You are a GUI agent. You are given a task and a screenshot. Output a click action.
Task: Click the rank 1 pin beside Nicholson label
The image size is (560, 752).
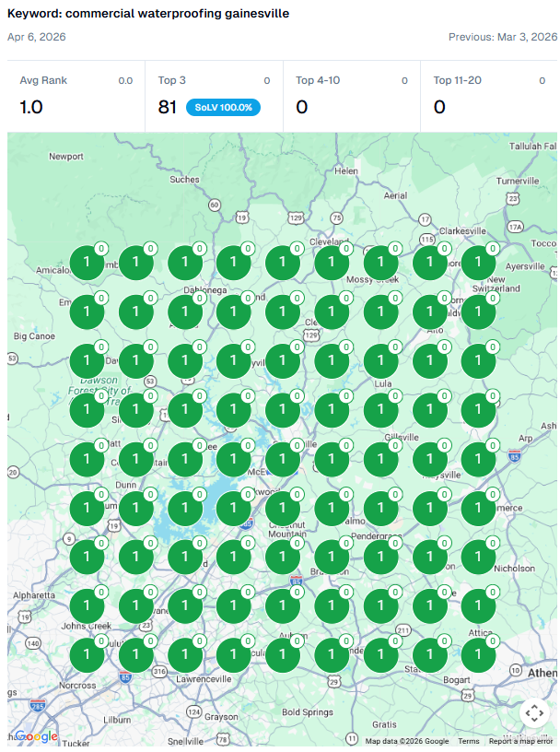click(x=478, y=557)
